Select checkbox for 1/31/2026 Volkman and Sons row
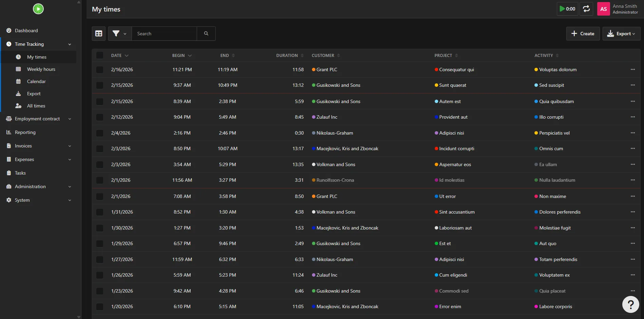The image size is (644, 319). pos(100,212)
